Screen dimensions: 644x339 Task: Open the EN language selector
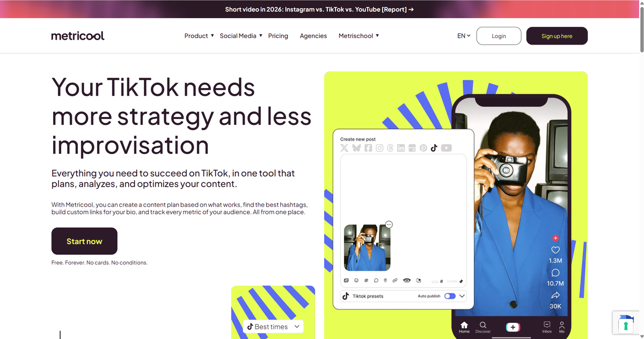click(x=464, y=36)
